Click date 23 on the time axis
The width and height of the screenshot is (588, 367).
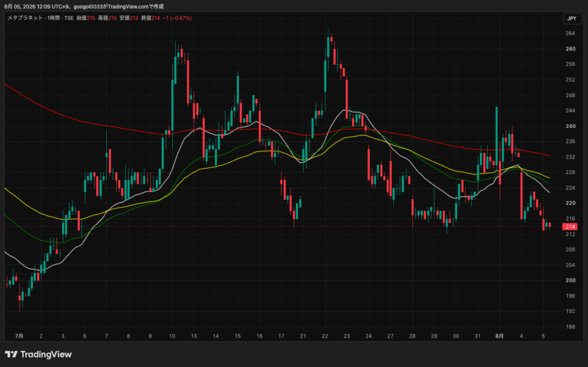tap(346, 336)
